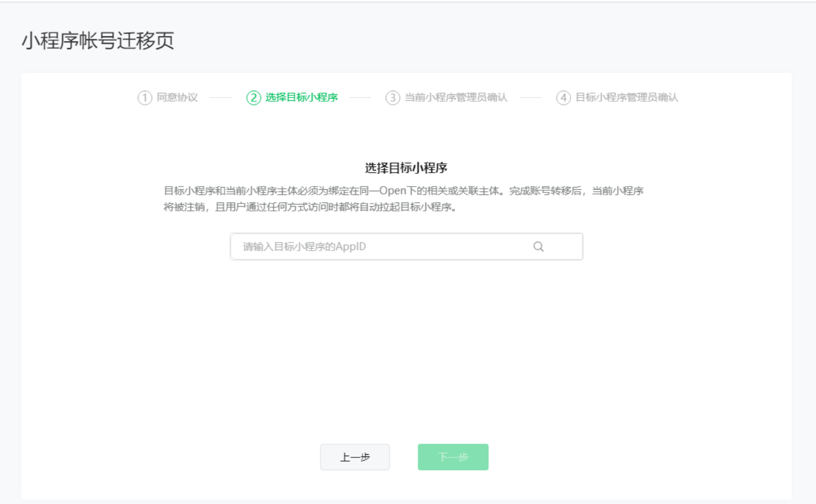Viewport: 816px width, 504px height.
Task: Select step 3 当前小程序管理员确认
Action: pyautogui.click(x=447, y=98)
